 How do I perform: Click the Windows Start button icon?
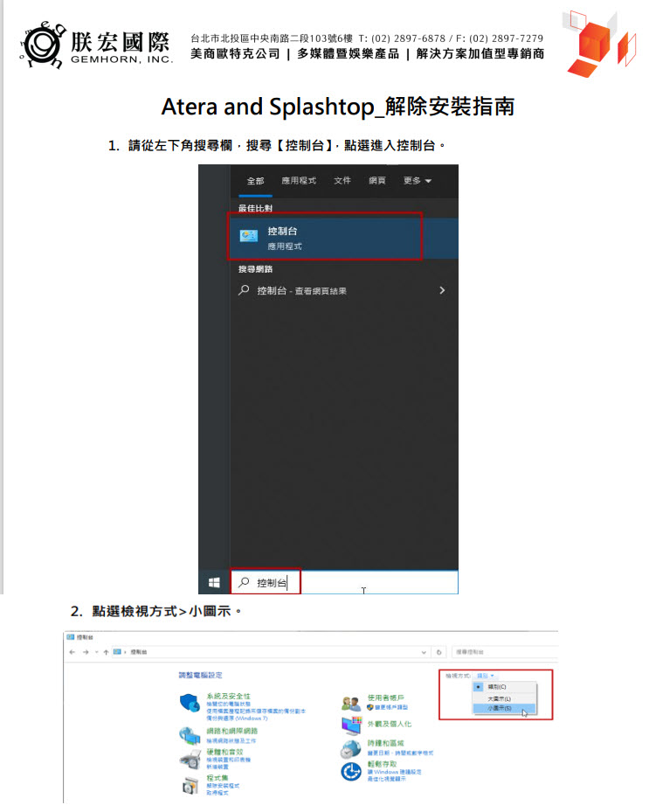(x=213, y=582)
